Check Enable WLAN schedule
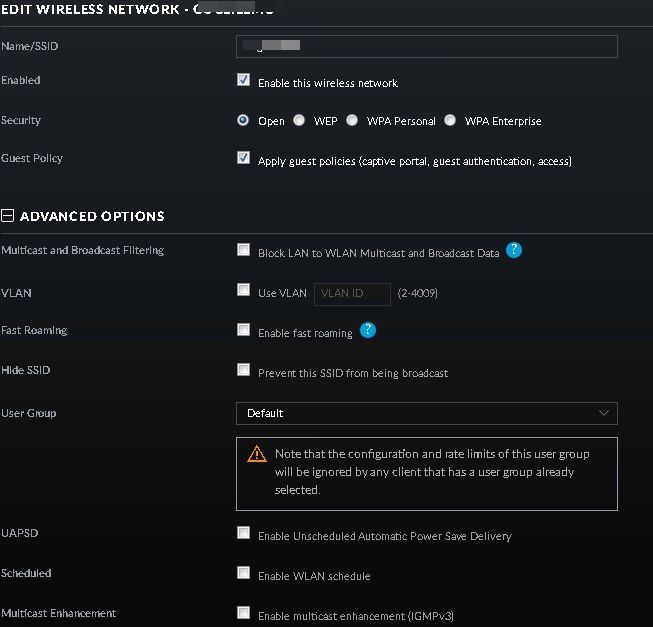The width and height of the screenshot is (653, 627). (x=243, y=573)
